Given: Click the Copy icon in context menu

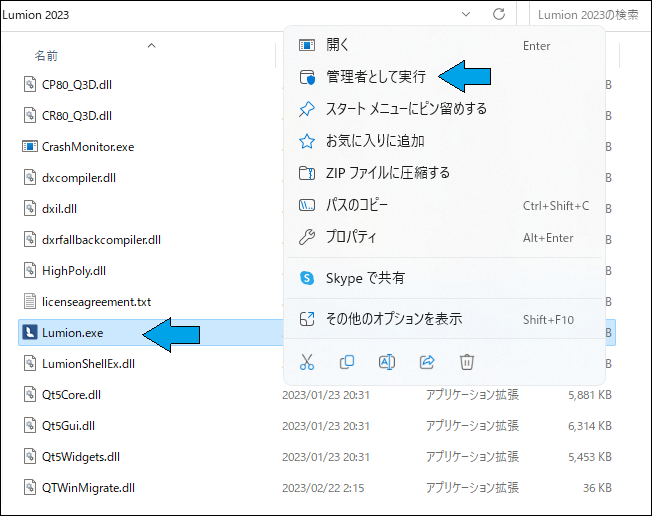Looking at the screenshot, I should pos(347,362).
